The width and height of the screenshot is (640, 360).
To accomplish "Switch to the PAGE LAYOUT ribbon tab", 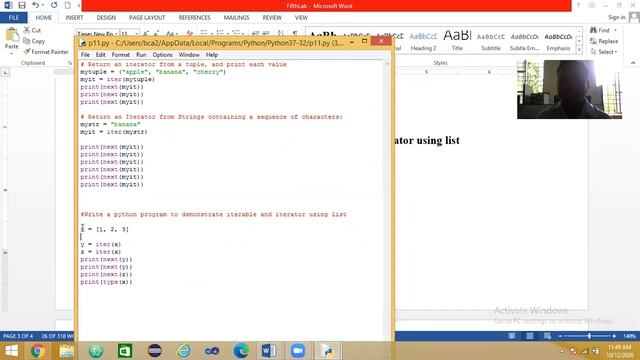I will coord(147,18).
